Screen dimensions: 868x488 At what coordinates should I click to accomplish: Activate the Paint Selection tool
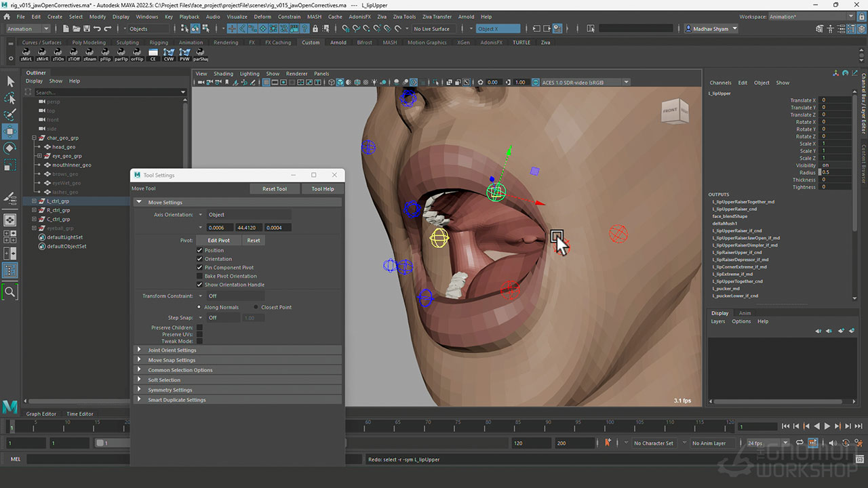point(10,115)
